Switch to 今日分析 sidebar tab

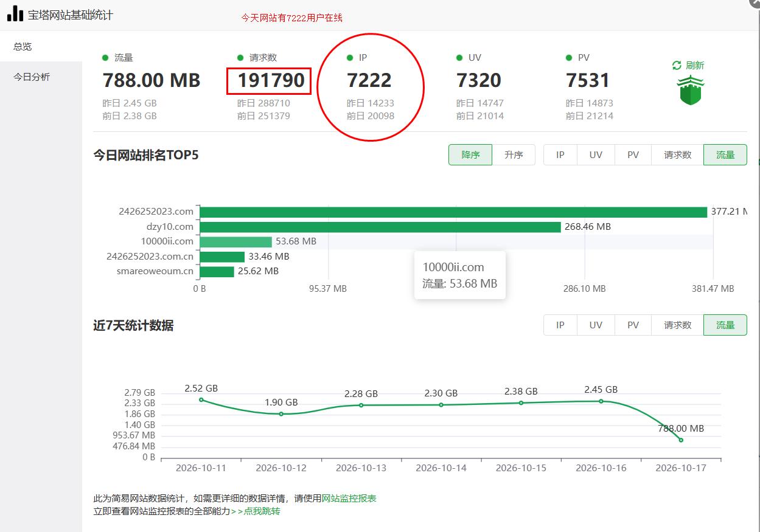41,77
